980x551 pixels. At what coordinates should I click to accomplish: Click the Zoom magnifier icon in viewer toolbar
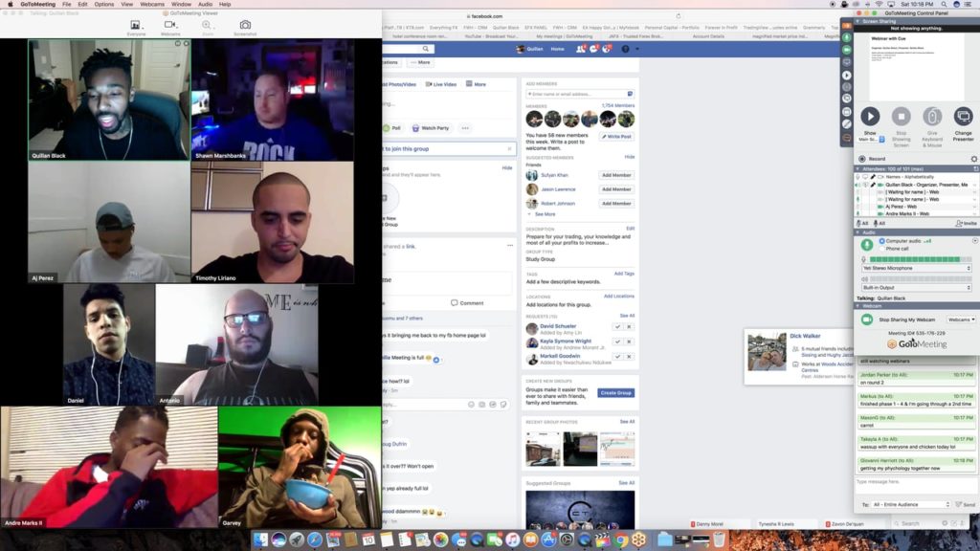click(x=207, y=25)
